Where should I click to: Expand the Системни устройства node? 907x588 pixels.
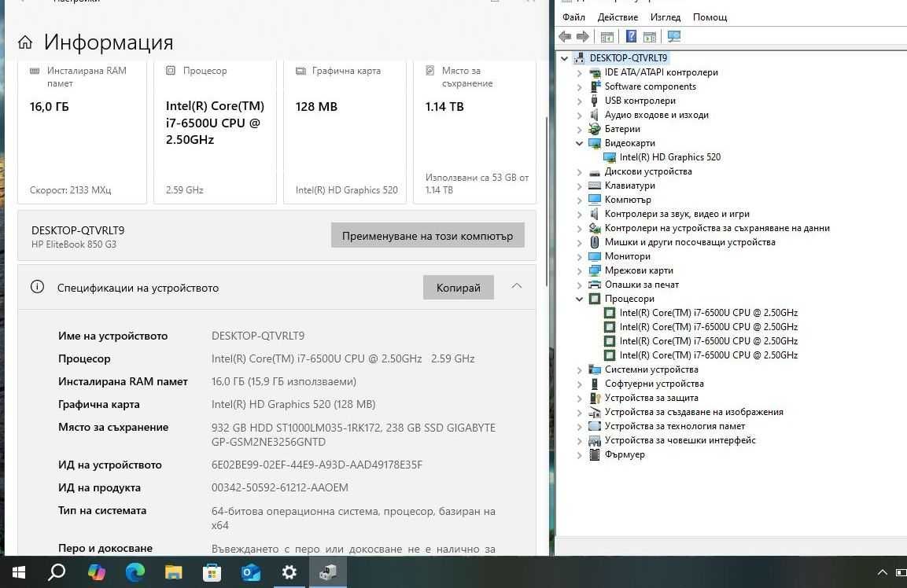click(x=579, y=369)
